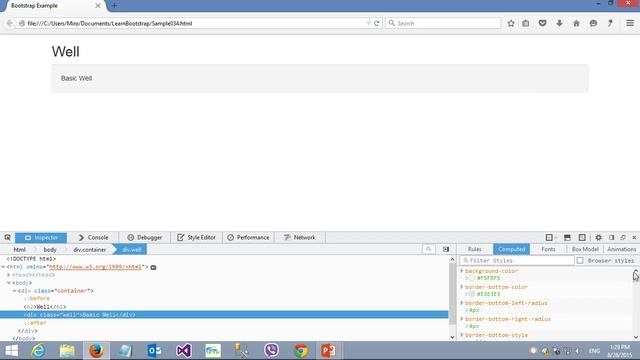Select the div.well breadcrumb
The width and height of the screenshot is (640, 360).
point(132,249)
